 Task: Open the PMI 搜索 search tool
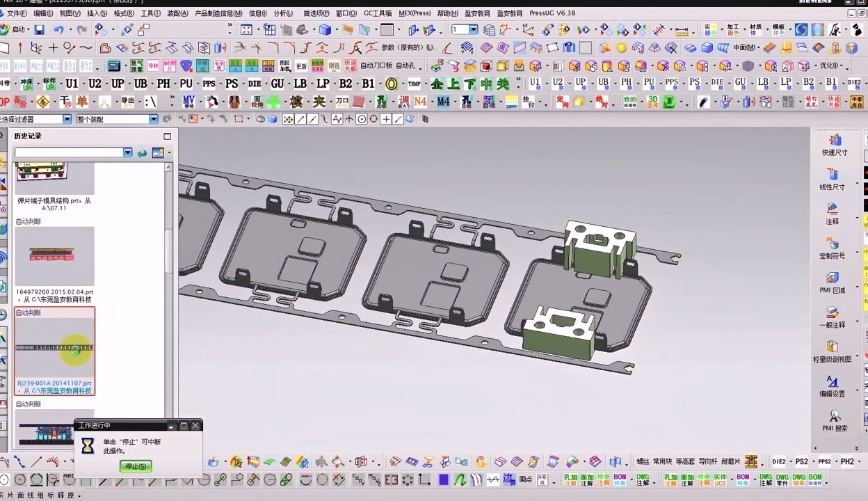[x=834, y=420]
